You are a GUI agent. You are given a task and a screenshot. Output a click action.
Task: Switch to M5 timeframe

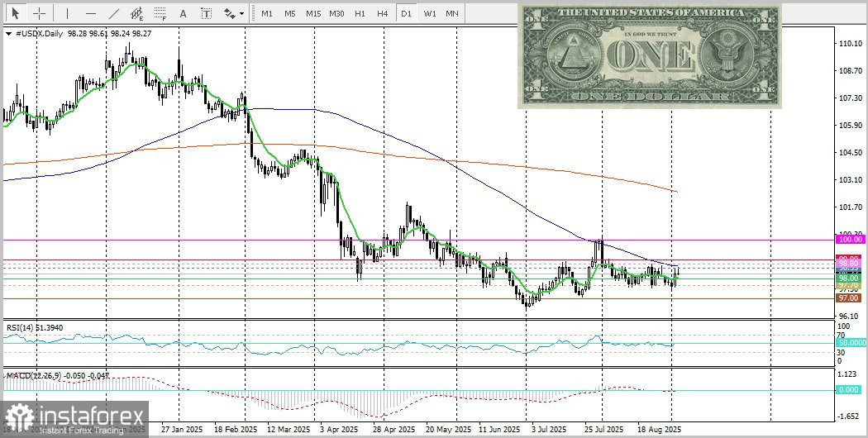pyautogui.click(x=290, y=12)
